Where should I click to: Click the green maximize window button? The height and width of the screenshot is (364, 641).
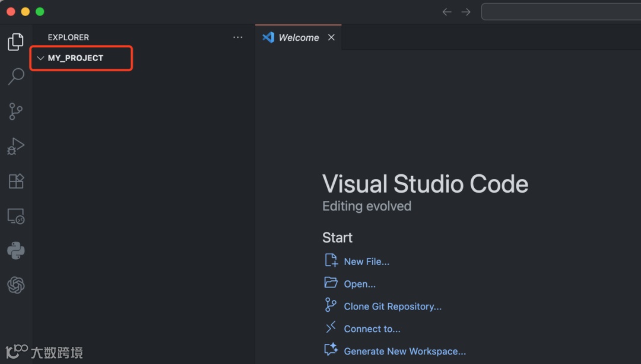[x=40, y=11]
